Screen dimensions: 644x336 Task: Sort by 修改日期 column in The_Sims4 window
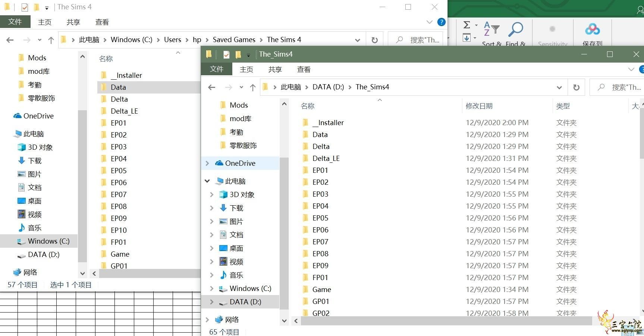[479, 106]
